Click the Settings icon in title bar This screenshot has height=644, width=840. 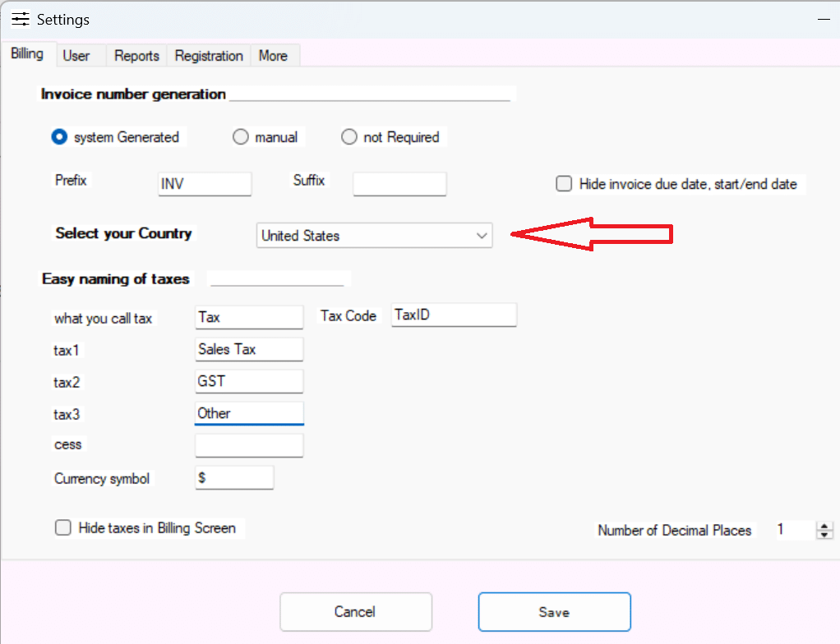[x=21, y=19]
